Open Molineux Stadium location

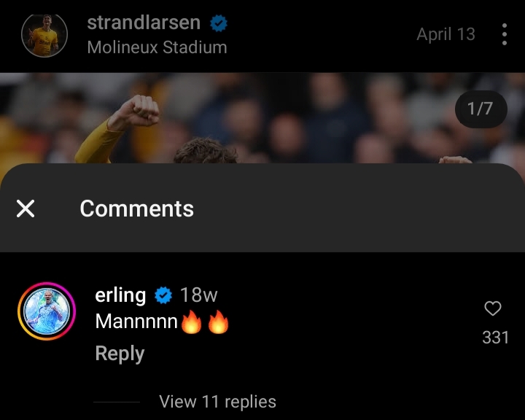point(157,47)
